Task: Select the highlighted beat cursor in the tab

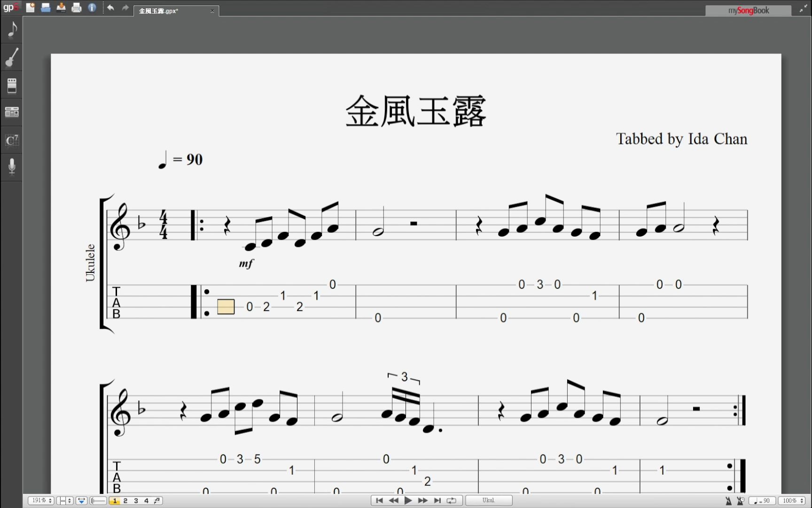Action: (226, 307)
